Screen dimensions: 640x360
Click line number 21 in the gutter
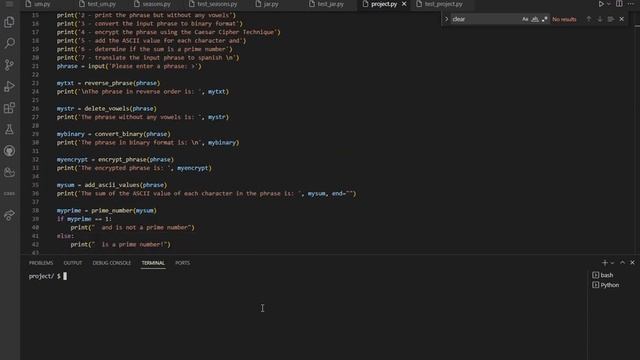pos(36,66)
